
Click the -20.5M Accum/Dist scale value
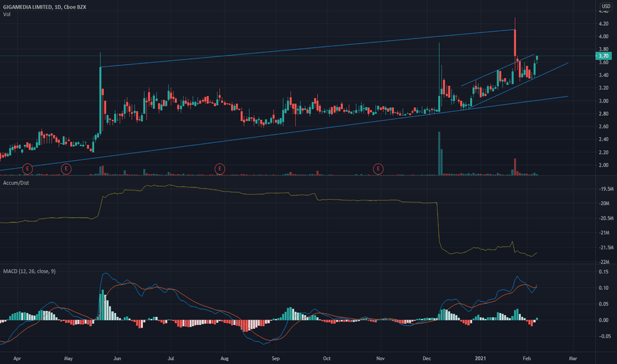click(606, 218)
